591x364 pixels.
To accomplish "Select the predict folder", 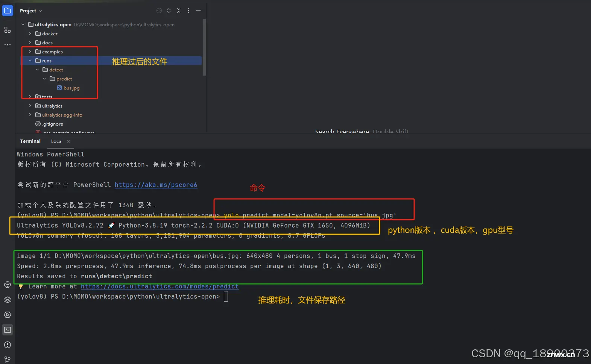I will click(64, 79).
